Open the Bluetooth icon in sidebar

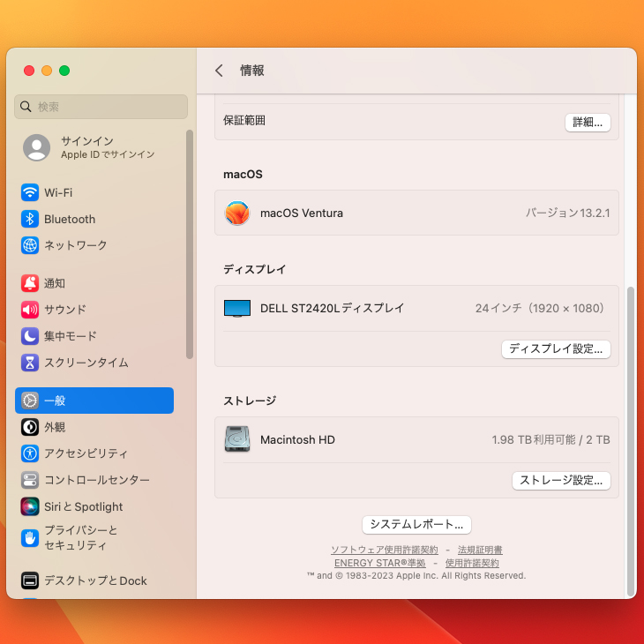click(30, 219)
